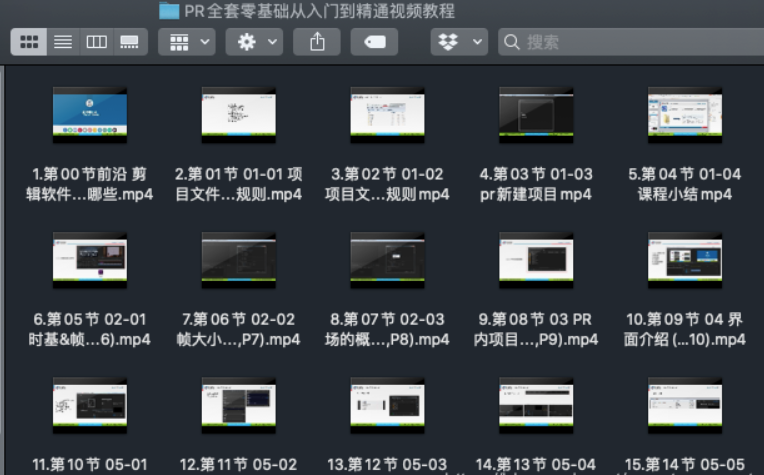Select thumbnail of 9.第08节 03 PR video

536,260
